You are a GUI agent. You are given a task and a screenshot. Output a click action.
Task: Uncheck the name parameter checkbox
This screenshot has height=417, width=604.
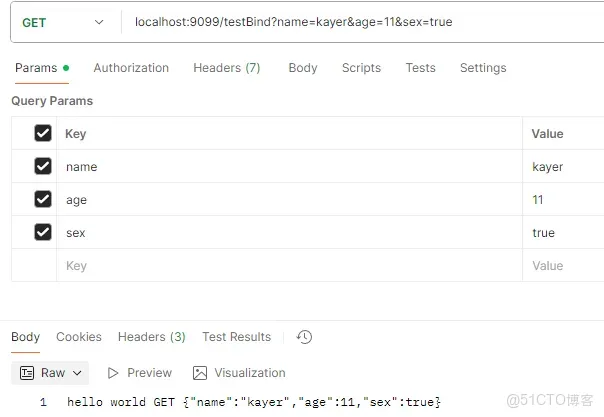point(43,166)
